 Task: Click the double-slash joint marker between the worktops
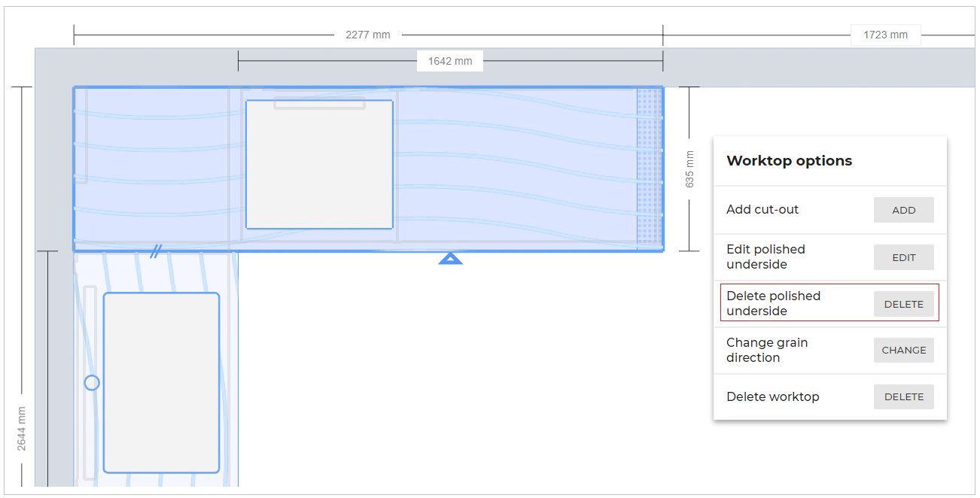(156, 251)
